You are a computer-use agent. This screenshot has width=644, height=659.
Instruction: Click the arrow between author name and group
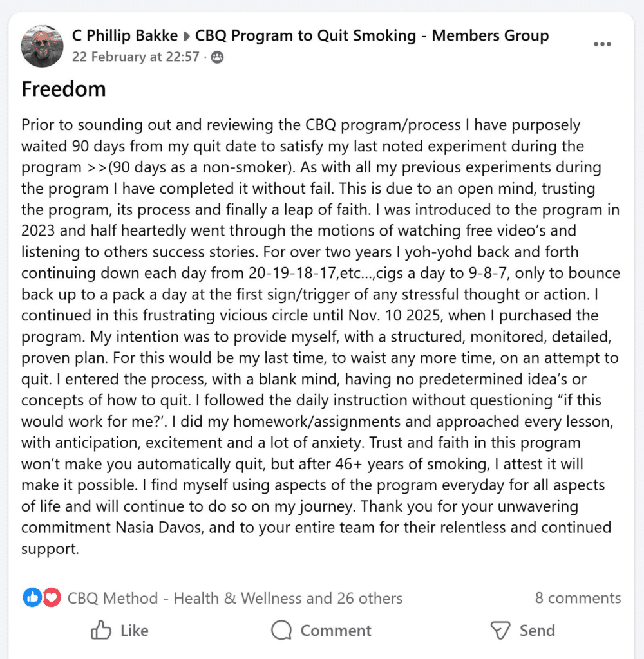[187, 35]
